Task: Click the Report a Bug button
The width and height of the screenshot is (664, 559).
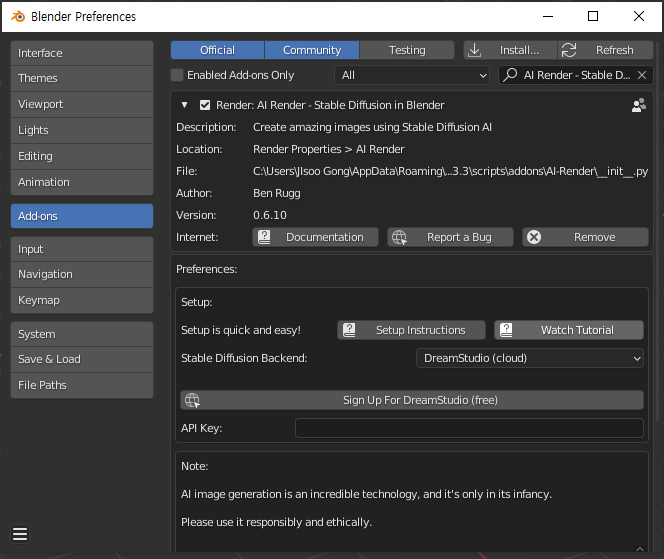Action: pos(450,237)
